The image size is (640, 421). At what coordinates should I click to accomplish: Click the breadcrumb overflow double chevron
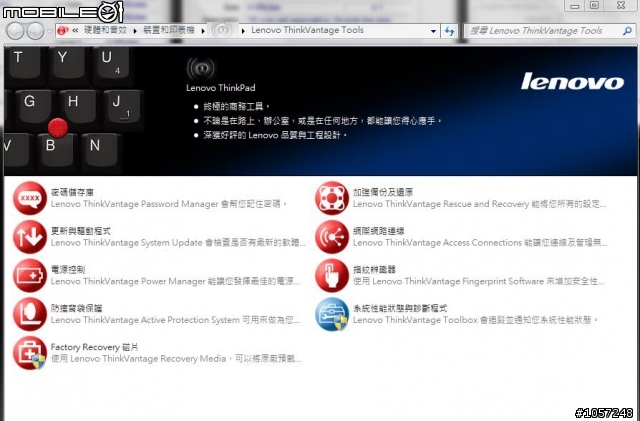(75, 30)
